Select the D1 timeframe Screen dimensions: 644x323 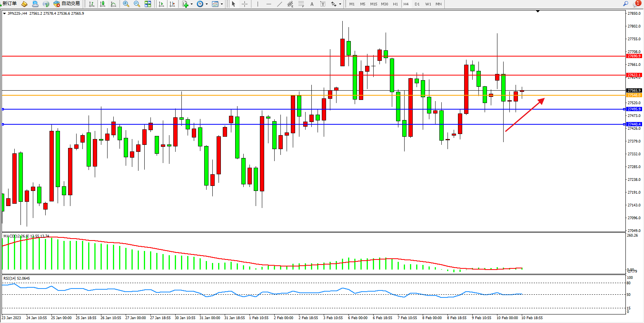tap(417, 4)
